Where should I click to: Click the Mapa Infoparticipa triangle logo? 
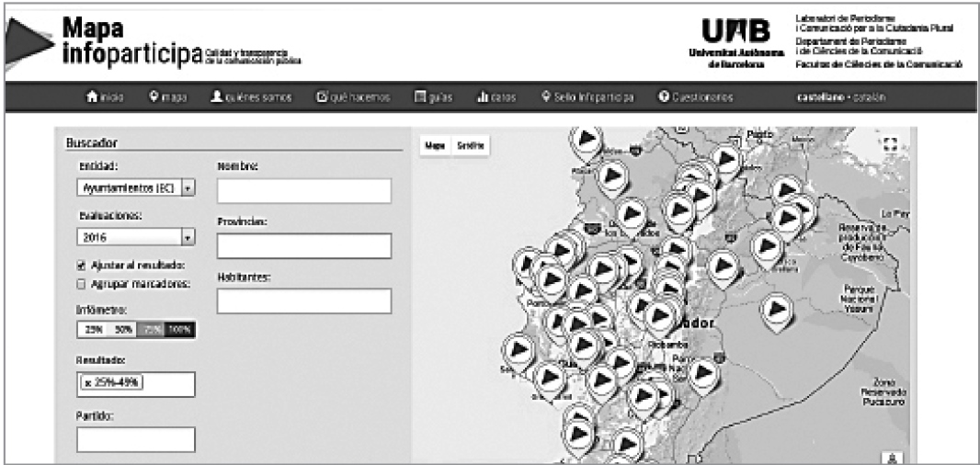pos(28,44)
